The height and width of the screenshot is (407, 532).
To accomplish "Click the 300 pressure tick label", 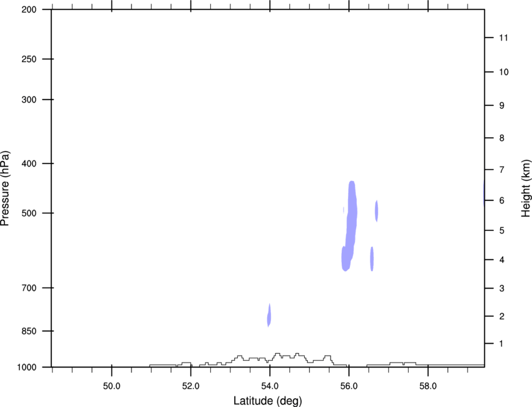I will 29,100.
